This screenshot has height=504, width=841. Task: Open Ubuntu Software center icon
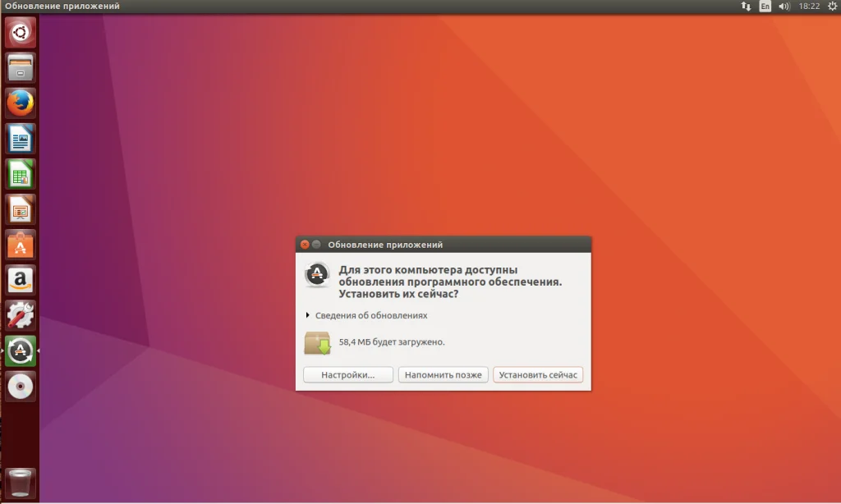pyautogui.click(x=21, y=245)
